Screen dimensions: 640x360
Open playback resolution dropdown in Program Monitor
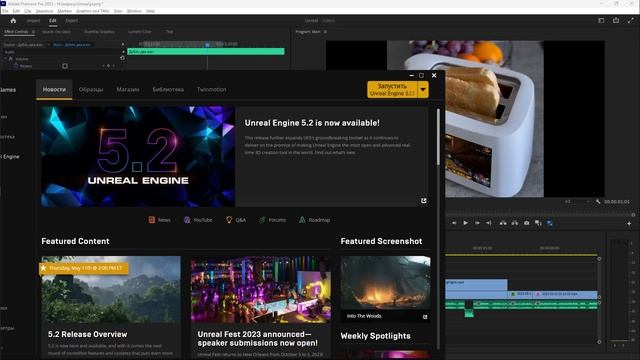pyautogui.click(x=577, y=202)
